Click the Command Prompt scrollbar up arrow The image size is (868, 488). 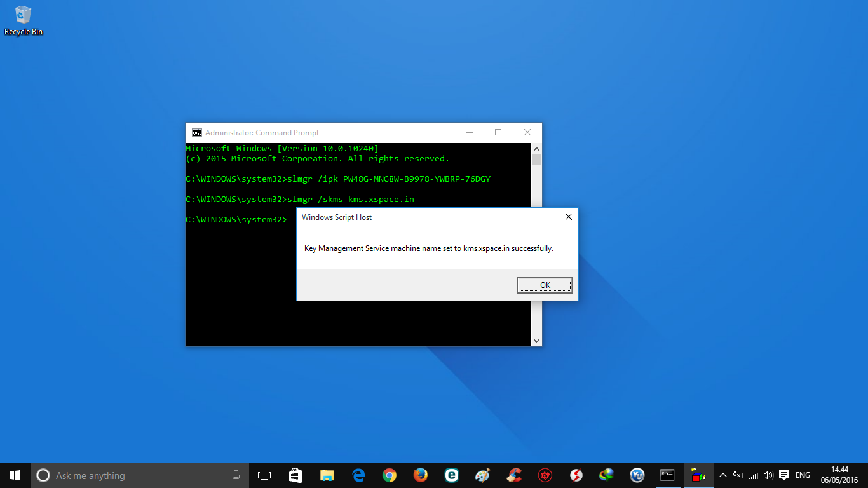[x=536, y=148]
